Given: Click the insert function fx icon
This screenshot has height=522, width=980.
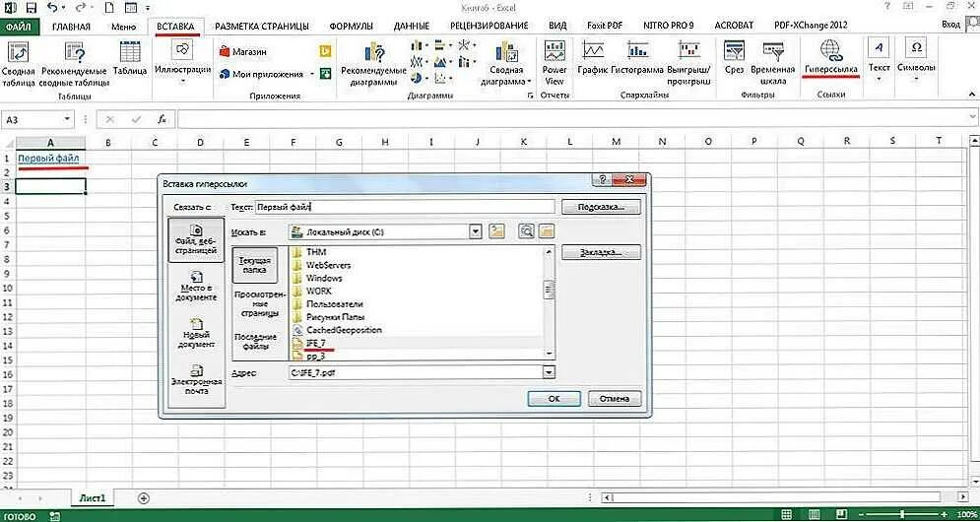Looking at the screenshot, I should click(162, 119).
